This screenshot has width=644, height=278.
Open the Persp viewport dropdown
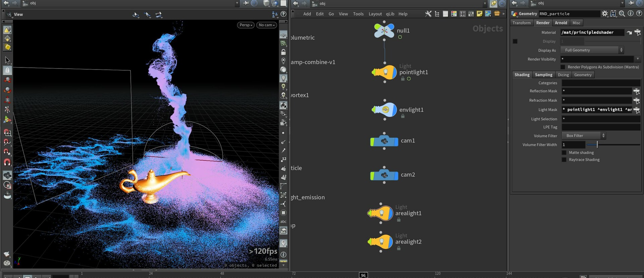(246, 25)
